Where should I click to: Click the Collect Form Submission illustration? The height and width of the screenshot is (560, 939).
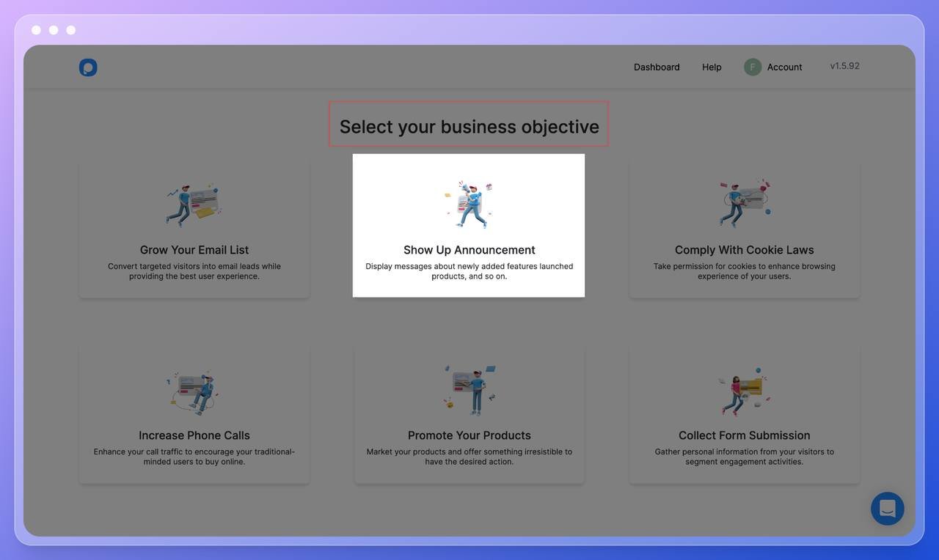[x=744, y=391]
